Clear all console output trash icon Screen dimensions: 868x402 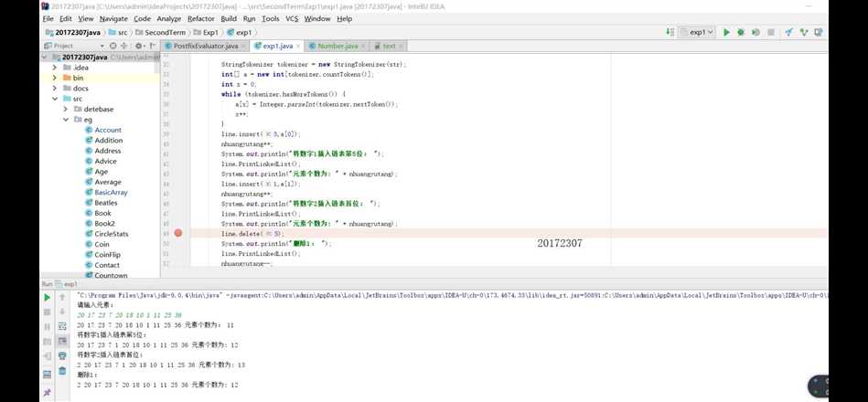coord(62,371)
